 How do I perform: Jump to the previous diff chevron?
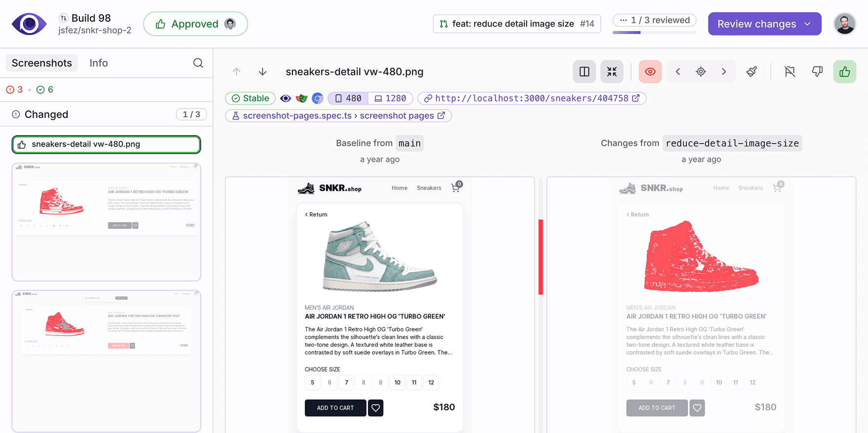(678, 72)
